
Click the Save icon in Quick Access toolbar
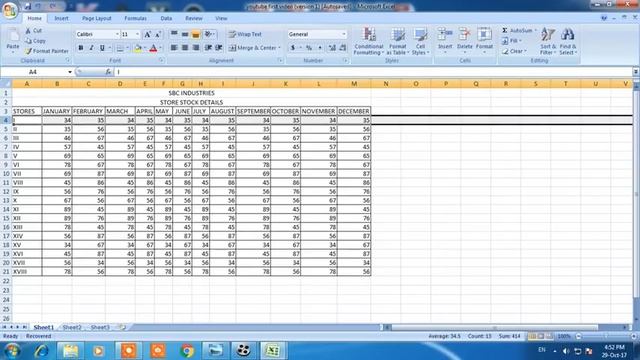click(28, 6)
